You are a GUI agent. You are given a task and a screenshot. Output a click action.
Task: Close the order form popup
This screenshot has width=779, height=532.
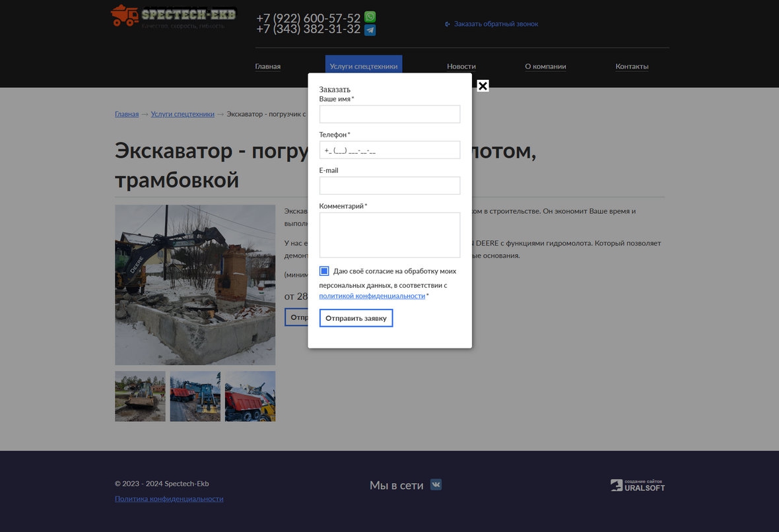(483, 86)
